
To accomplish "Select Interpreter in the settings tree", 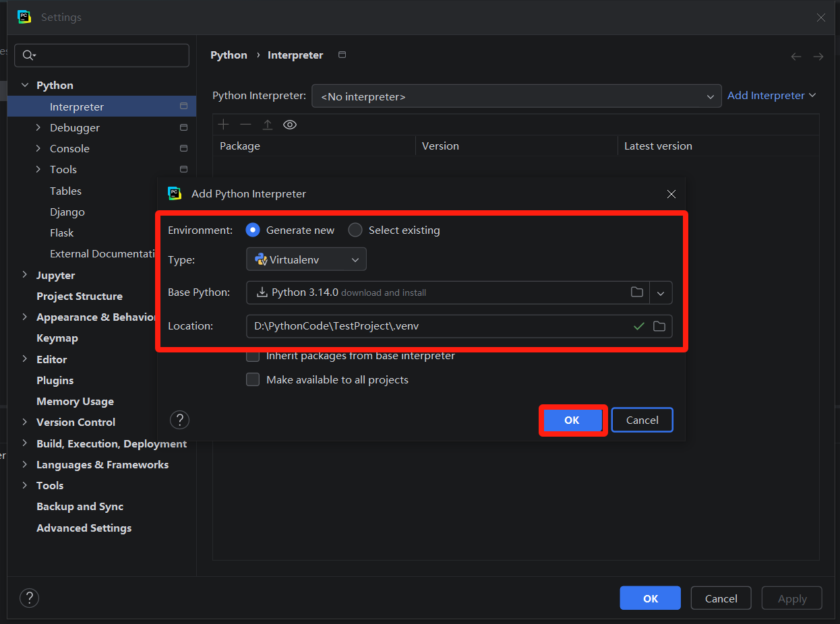I will 102,106.
